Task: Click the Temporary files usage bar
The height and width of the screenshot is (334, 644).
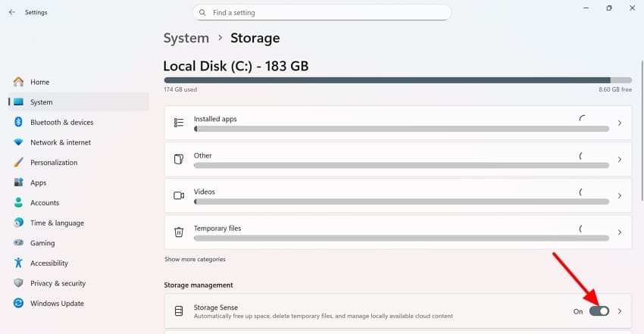Action: click(402, 238)
